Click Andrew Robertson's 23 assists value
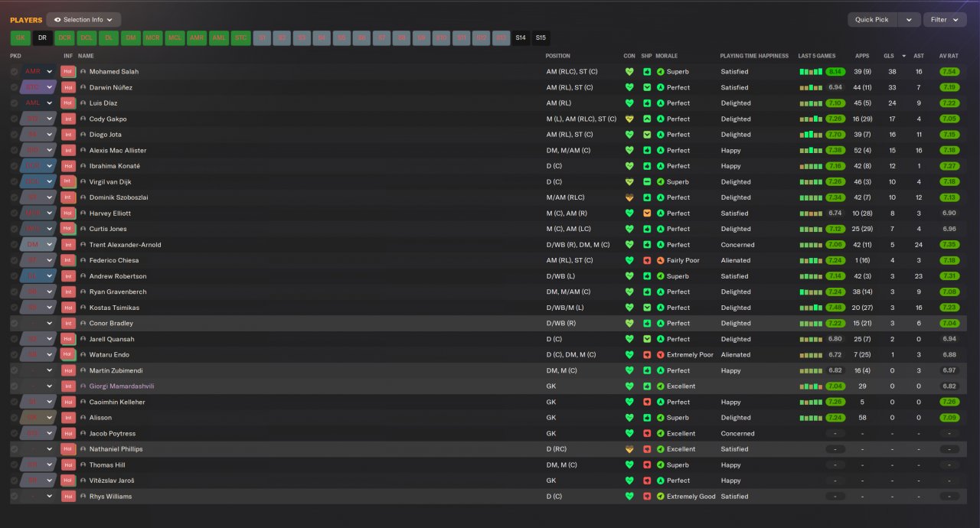980x528 pixels. click(919, 276)
